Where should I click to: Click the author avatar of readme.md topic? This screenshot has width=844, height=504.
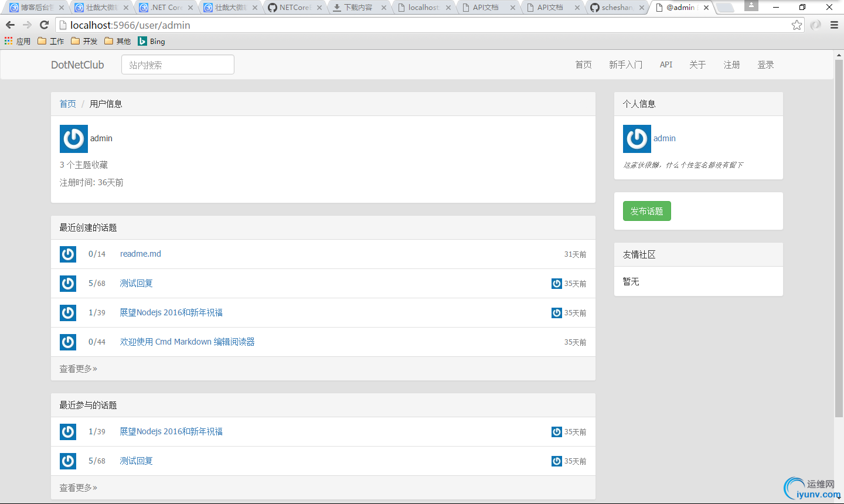click(x=68, y=254)
